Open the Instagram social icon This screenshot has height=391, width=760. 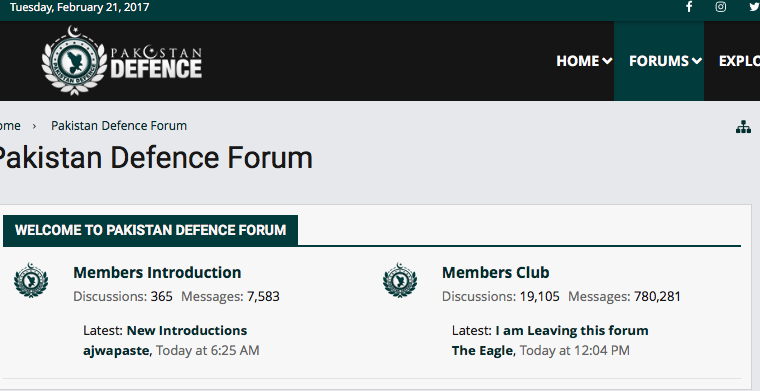point(721,7)
